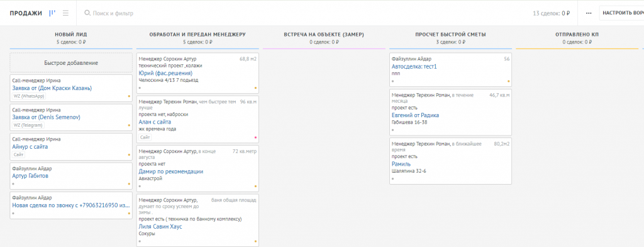644x247 pixels.
Task: Click area value 80,2м2
Action: 502,144
